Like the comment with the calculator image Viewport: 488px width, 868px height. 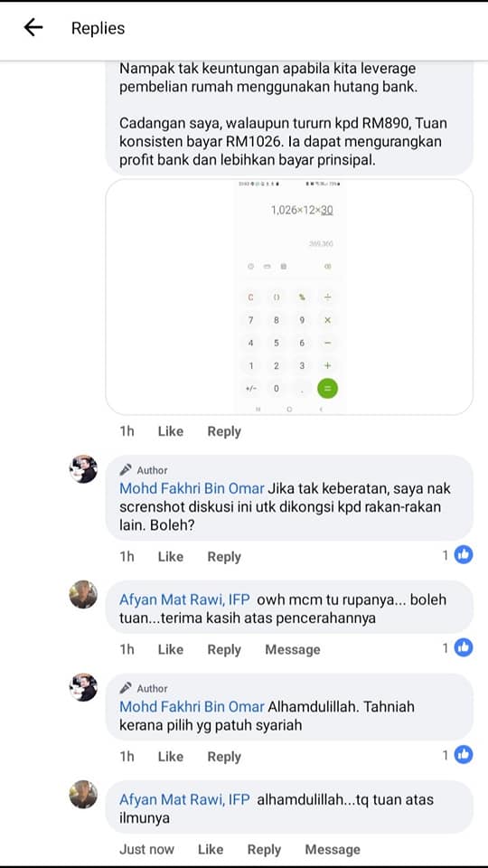click(171, 431)
